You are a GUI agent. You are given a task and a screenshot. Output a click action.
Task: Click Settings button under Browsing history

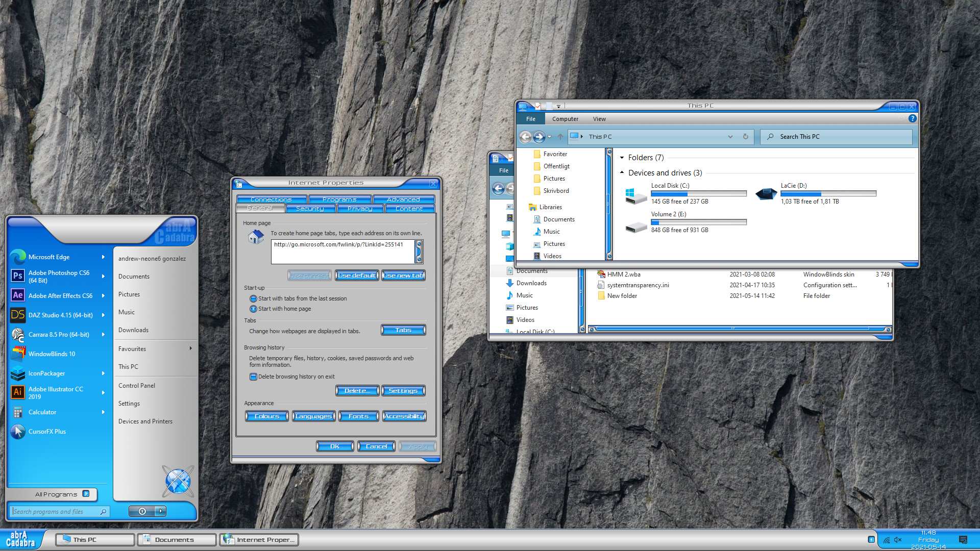coord(403,391)
